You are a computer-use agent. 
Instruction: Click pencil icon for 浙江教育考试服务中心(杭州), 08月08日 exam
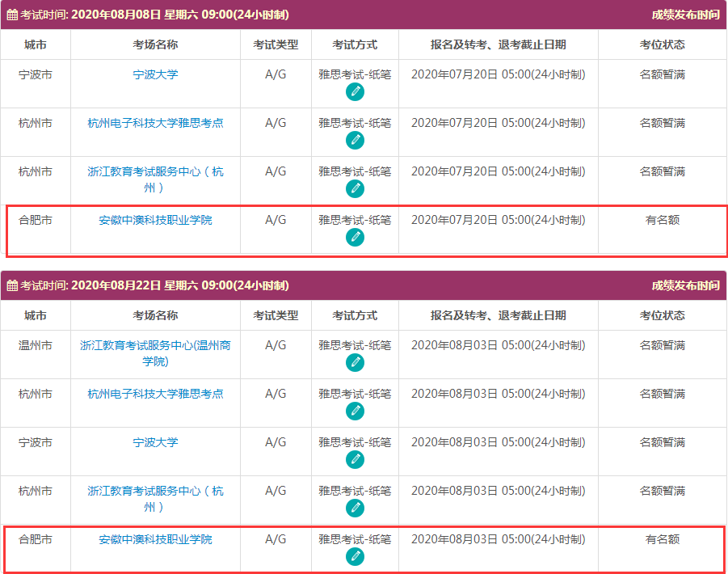tap(355, 189)
